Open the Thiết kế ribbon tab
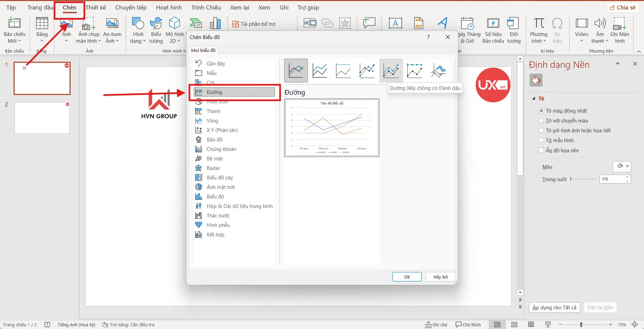 pos(96,7)
